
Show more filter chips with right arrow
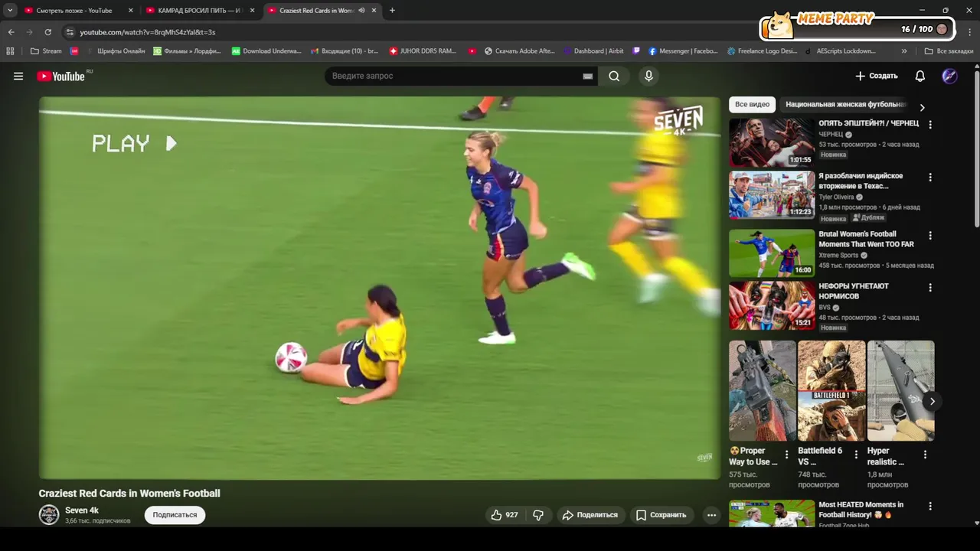(x=922, y=107)
